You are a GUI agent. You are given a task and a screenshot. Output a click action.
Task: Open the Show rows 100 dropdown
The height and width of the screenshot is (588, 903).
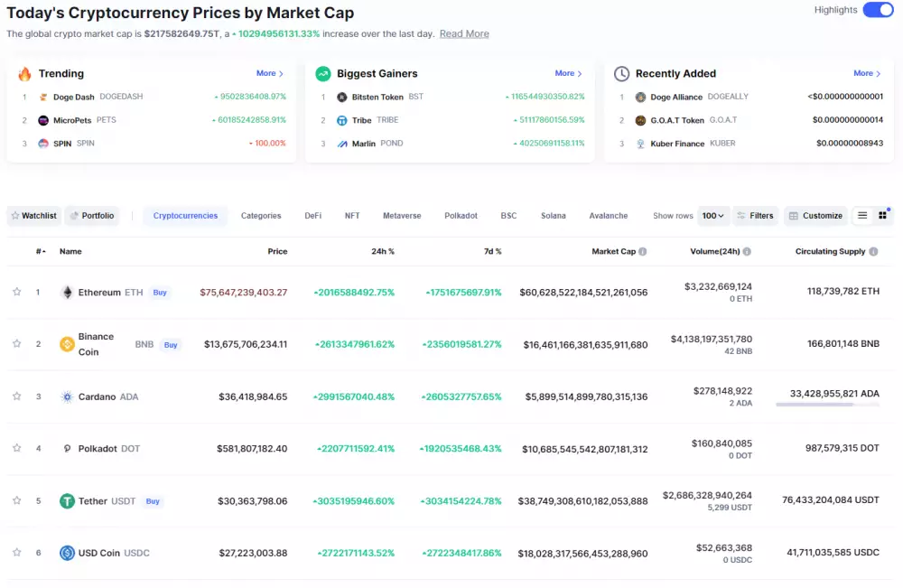point(712,215)
